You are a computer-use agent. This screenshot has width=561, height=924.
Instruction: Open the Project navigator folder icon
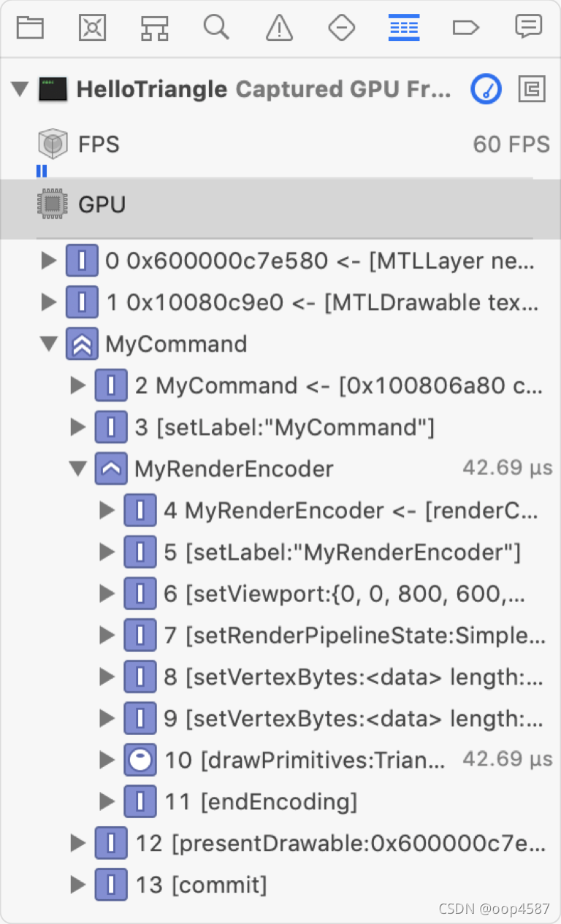[30, 28]
